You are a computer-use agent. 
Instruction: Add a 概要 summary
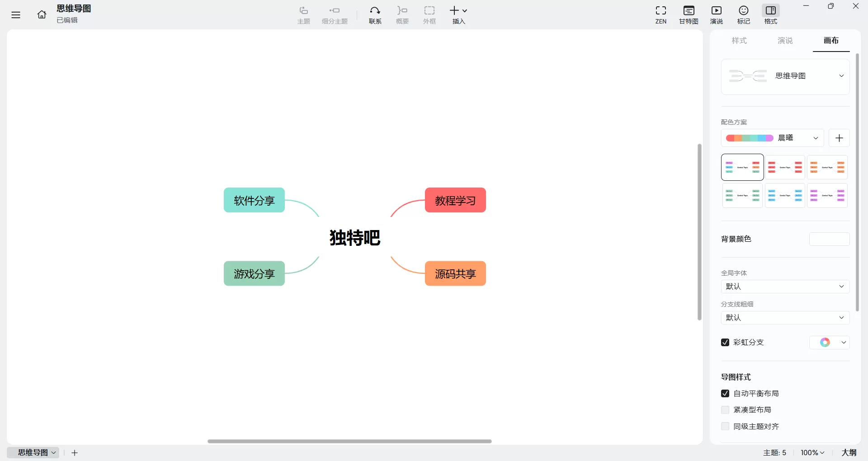(x=402, y=15)
